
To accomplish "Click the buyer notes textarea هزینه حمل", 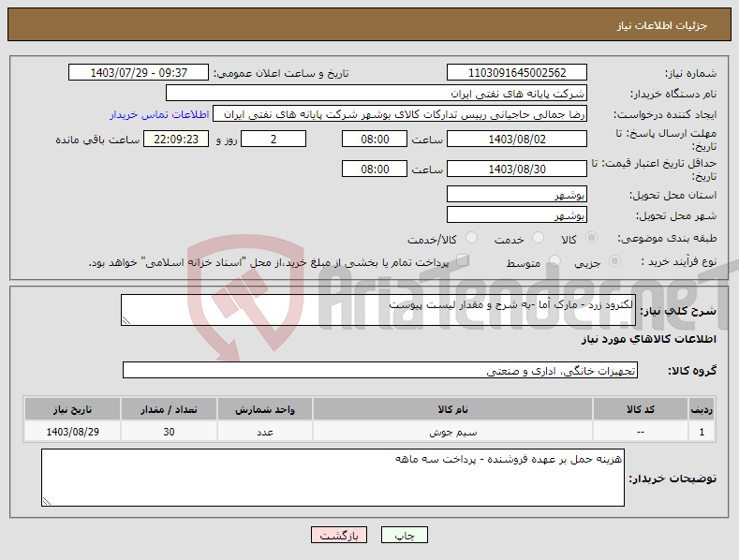I will 333,478.
